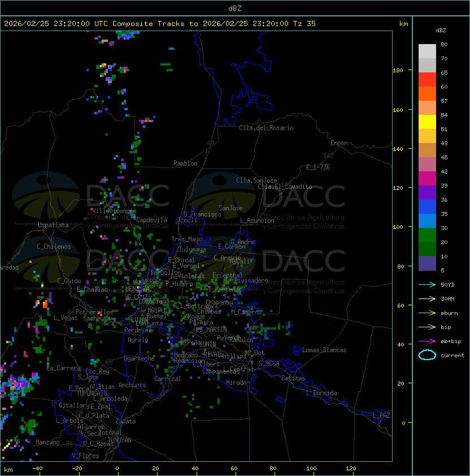
Task: Click the Capdevila place label
Action: tap(151, 220)
